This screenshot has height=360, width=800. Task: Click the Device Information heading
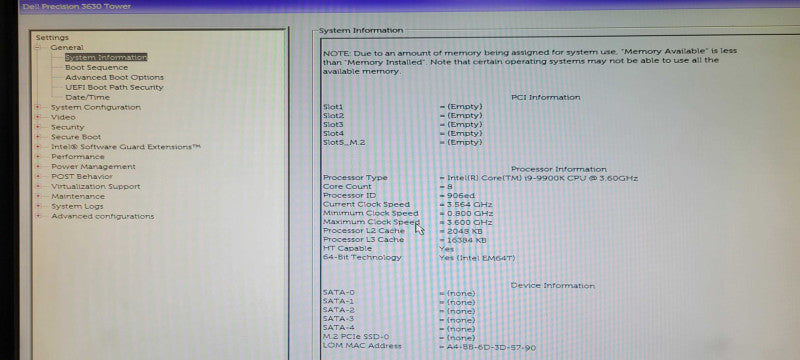[x=553, y=286]
